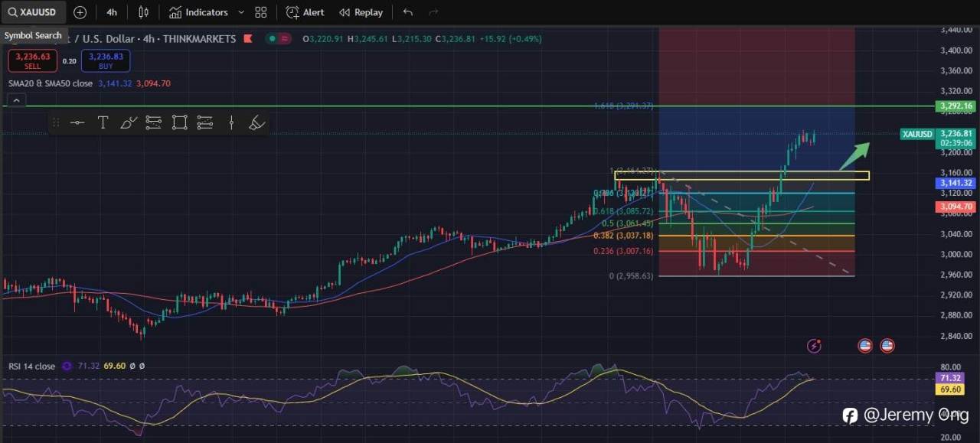Click the High value H3,245.61
980x443 pixels.
point(367,39)
